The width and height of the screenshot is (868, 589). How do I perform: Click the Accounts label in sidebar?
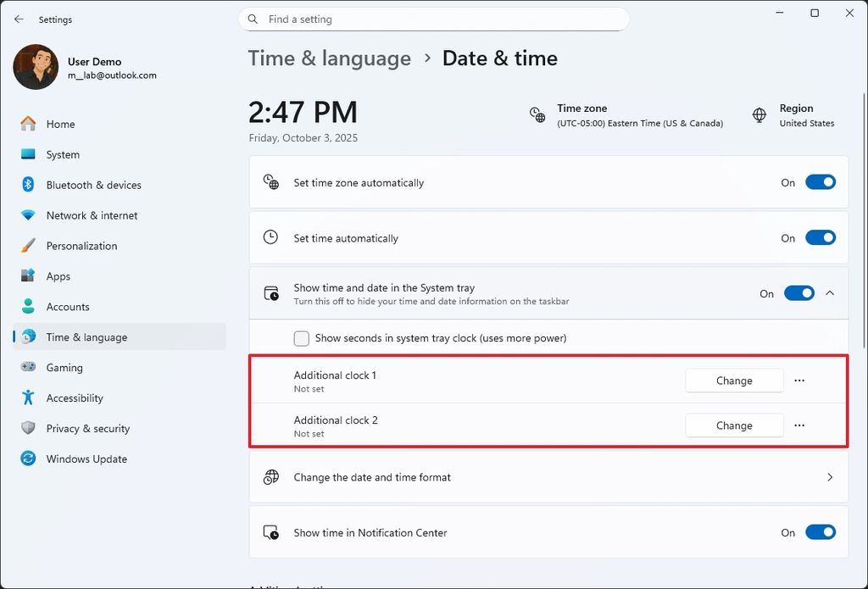point(68,307)
